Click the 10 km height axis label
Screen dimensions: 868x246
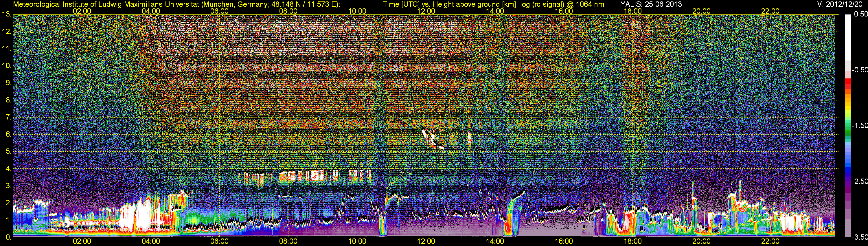[7, 66]
